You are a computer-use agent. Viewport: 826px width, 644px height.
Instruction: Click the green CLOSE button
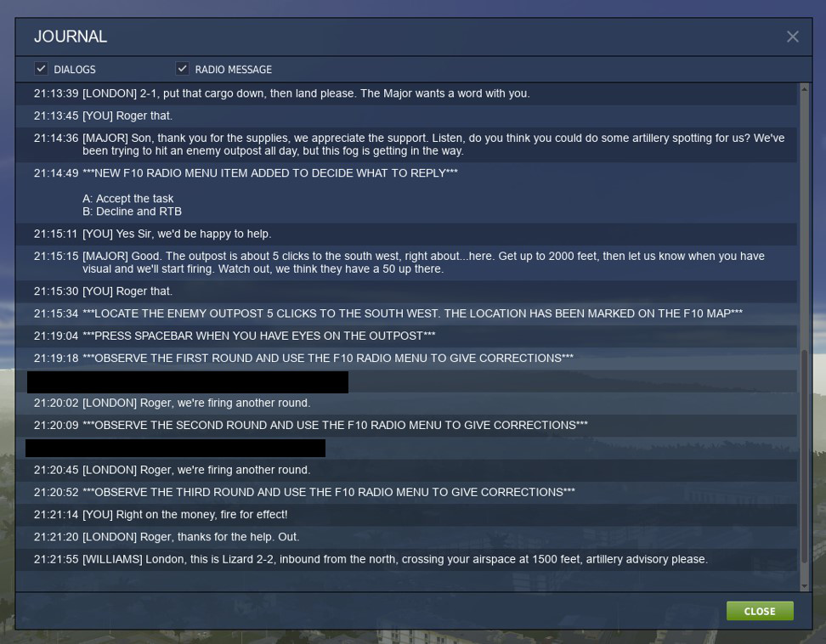click(760, 611)
